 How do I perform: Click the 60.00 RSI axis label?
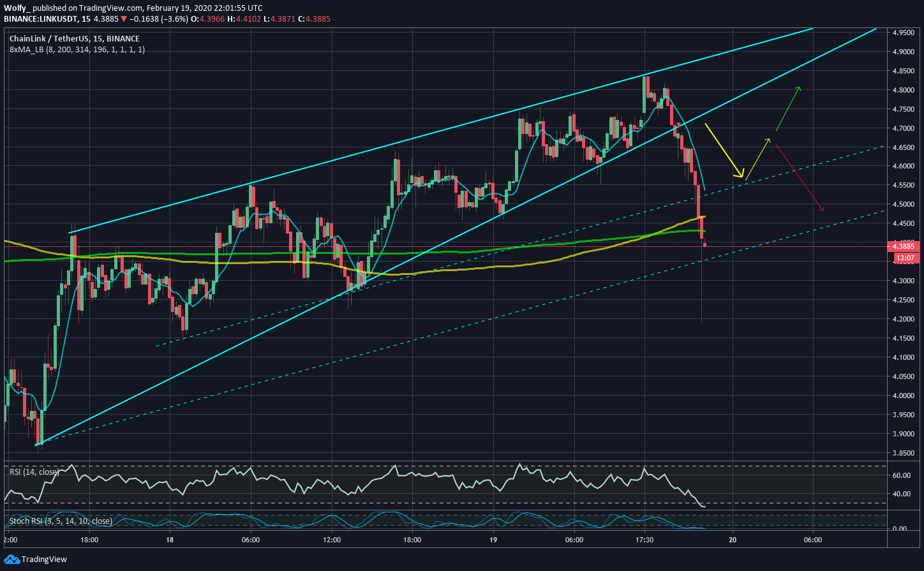tap(901, 475)
